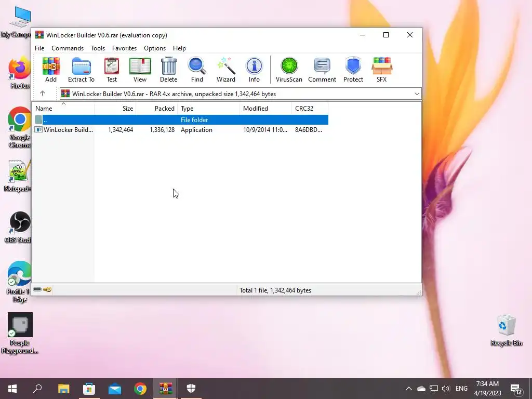Sort by Type column header
Image resolution: width=532 pixels, height=399 pixels.
pyautogui.click(x=209, y=109)
